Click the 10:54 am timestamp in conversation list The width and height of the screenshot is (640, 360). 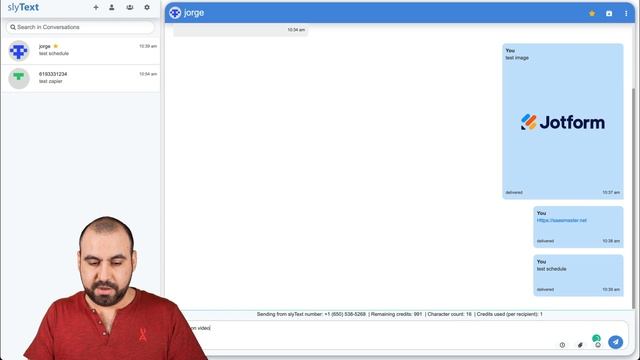coord(148,74)
